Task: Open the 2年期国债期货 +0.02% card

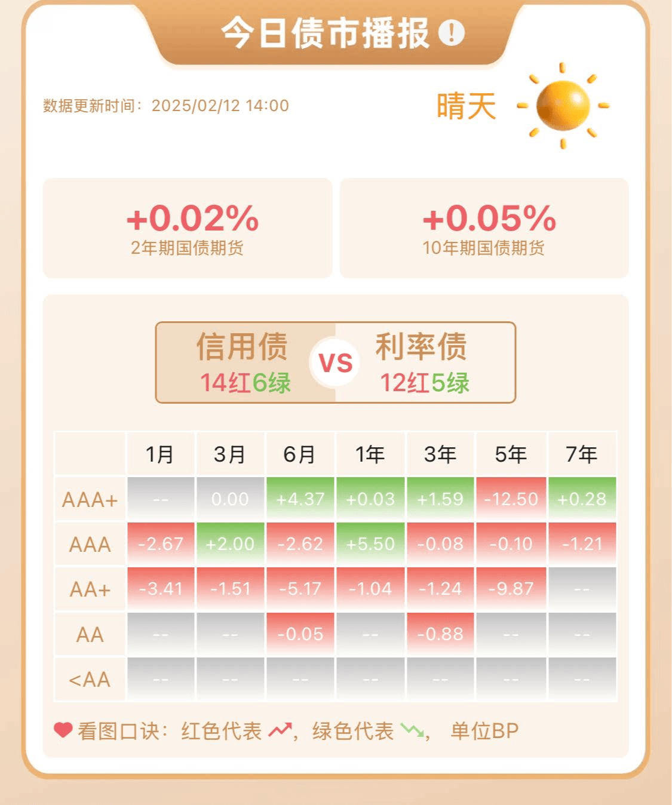Action: (188, 228)
